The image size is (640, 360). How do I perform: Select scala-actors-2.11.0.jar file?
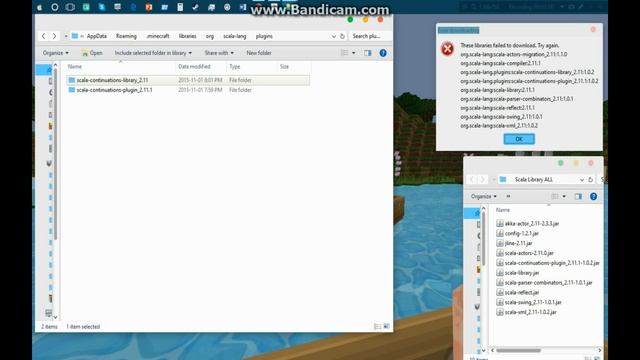pos(525,253)
